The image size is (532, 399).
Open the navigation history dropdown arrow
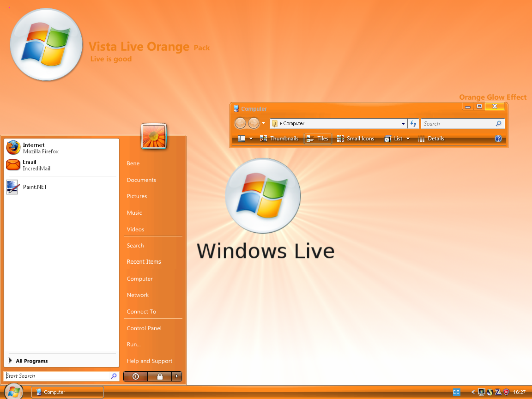(263, 123)
